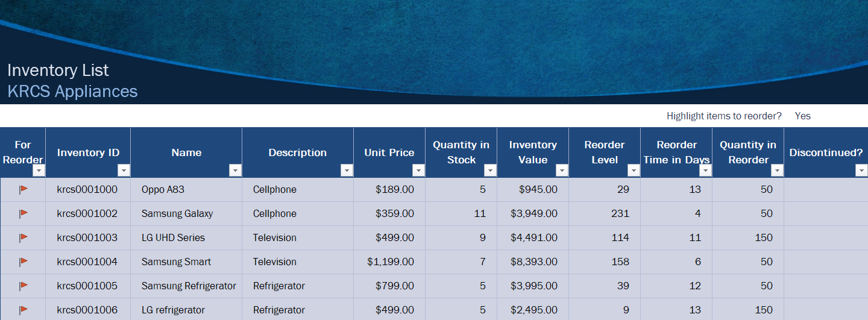Click the flag for LG refrigerator row
This screenshot has width=868, height=320.
24,310
